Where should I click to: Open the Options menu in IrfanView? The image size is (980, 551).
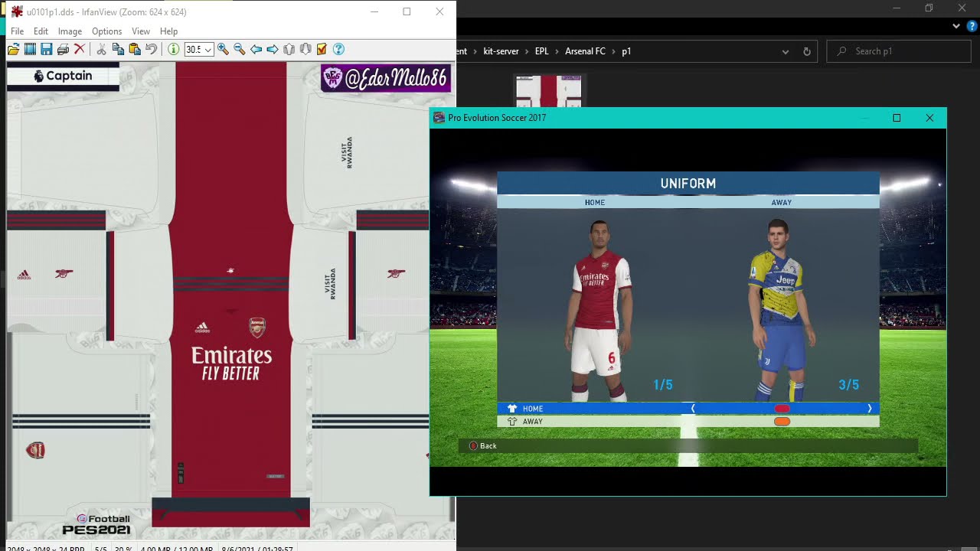pos(106,31)
